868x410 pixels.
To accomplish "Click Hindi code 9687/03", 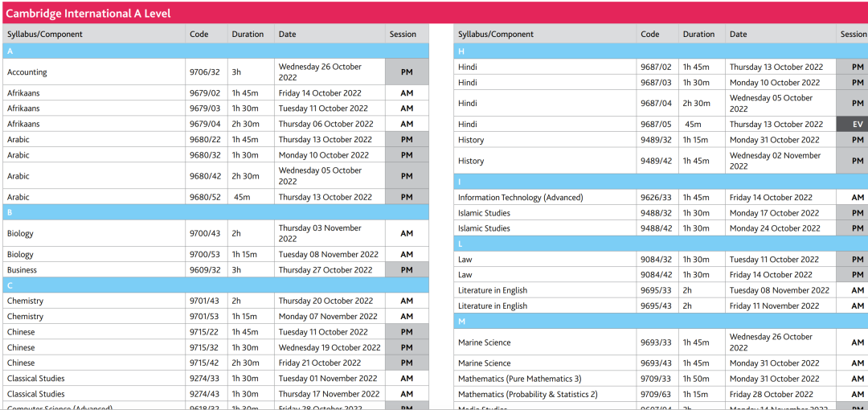I will click(656, 83).
